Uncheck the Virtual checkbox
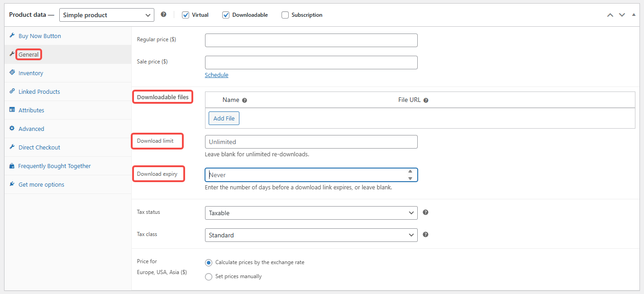 [186, 14]
